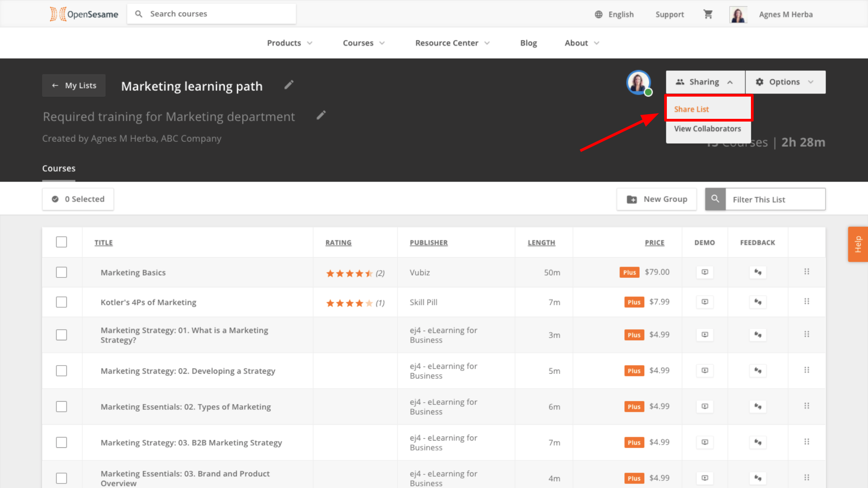
Task: Edit list description with pencil icon
Action: pos(321,116)
